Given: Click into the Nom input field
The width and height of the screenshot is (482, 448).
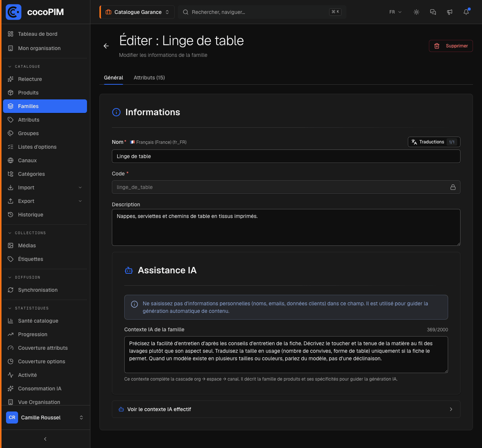Looking at the screenshot, I should (x=286, y=156).
